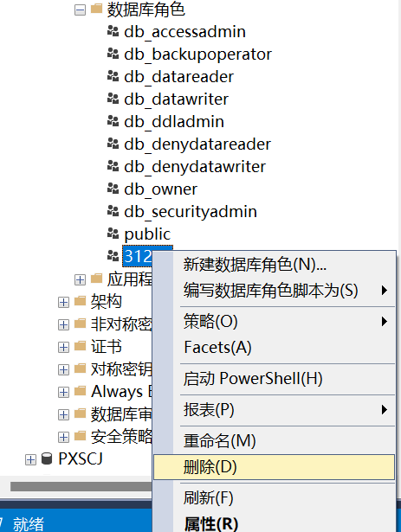Image resolution: width=401 pixels, height=532 pixels.
Task: Click the db_datawriter role icon
Action: point(113,99)
